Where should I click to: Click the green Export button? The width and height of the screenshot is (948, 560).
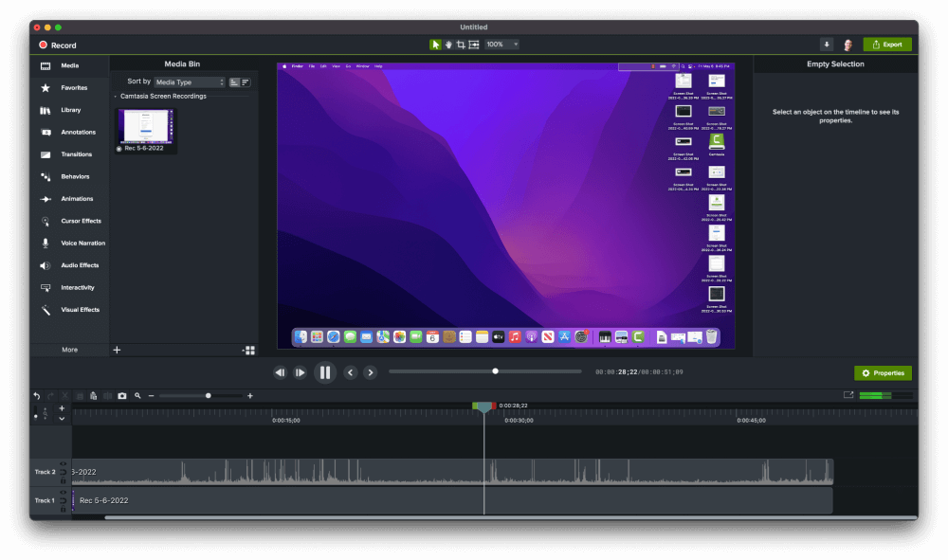pyautogui.click(x=887, y=45)
